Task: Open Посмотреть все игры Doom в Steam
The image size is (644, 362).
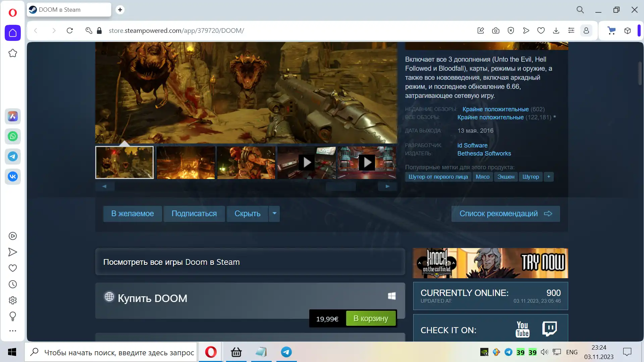Action: [250, 262]
